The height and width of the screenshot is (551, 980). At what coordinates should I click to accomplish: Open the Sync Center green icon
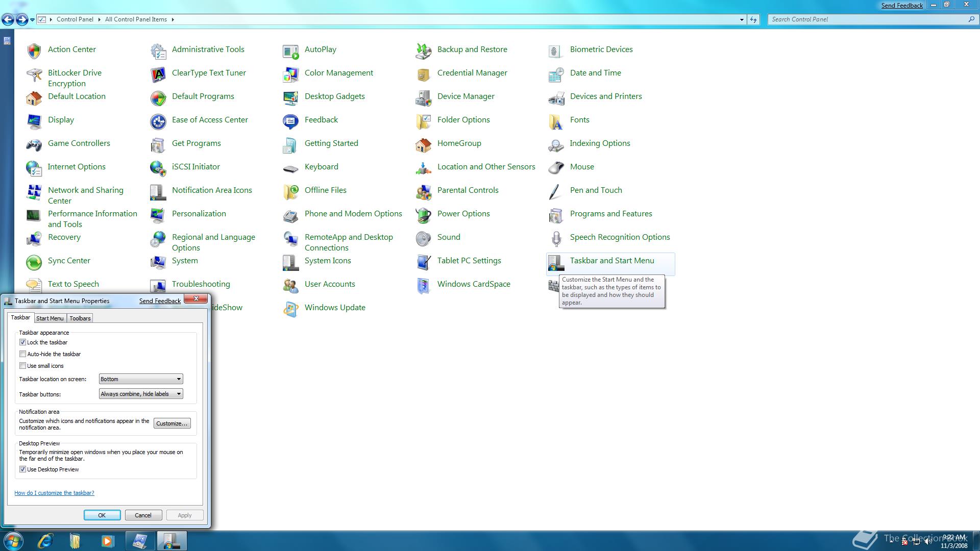point(34,262)
